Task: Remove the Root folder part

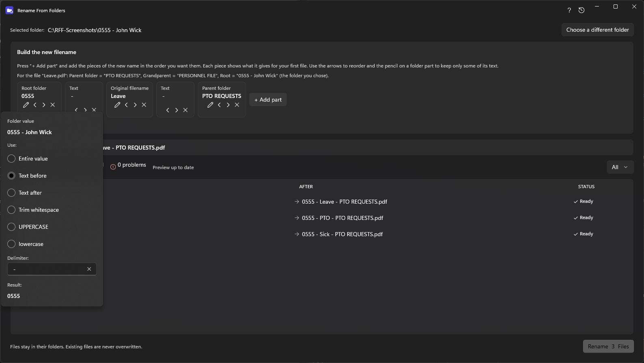Action: (53, 105)
